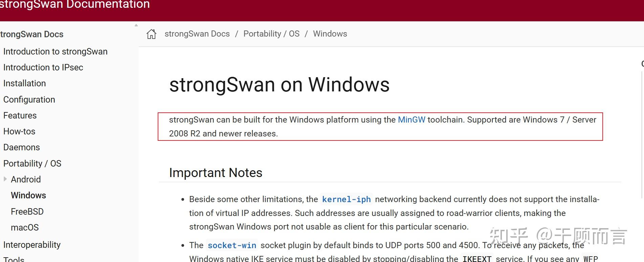This screenshot has height=262, width=644.
Task: Click the scroll-up arrow atop the sidebar
Action: [136, 25]
